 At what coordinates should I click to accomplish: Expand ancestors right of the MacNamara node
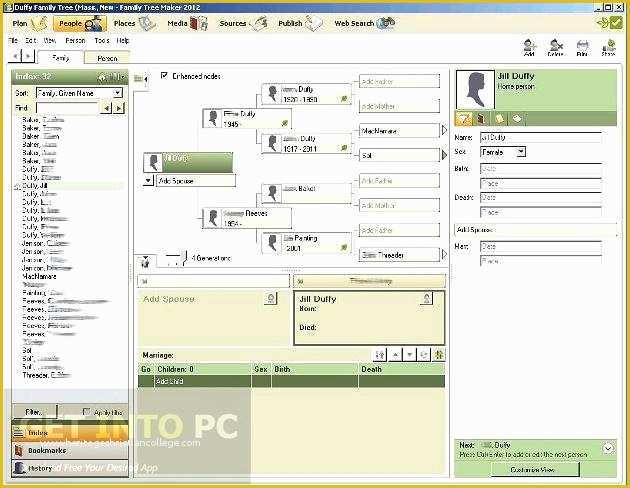tap(444, 131)
